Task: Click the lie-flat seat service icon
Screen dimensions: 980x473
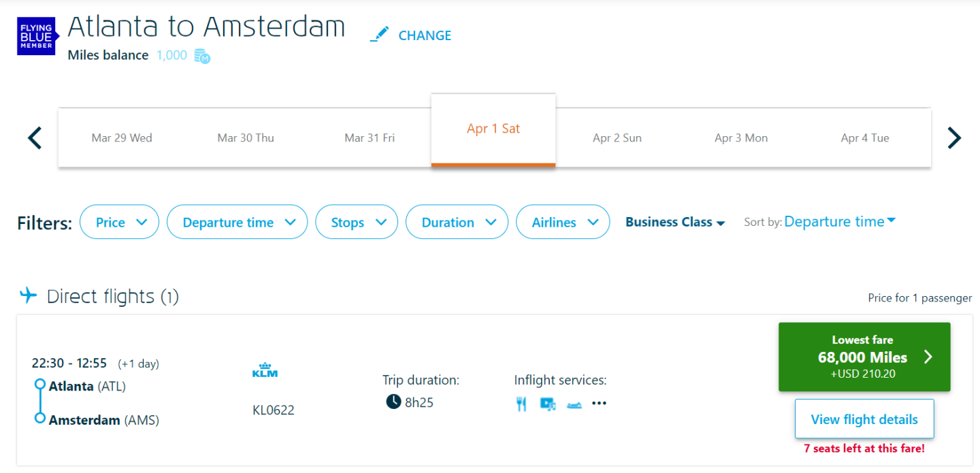Action: pos(574,405)
